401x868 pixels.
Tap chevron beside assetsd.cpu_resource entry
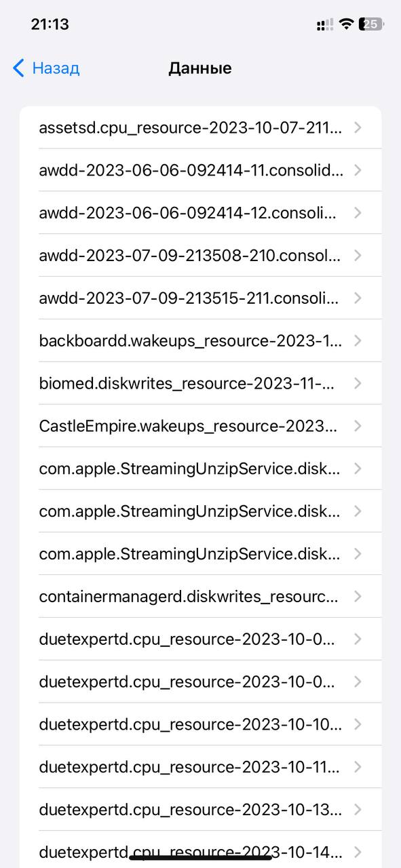coord(358,127)
